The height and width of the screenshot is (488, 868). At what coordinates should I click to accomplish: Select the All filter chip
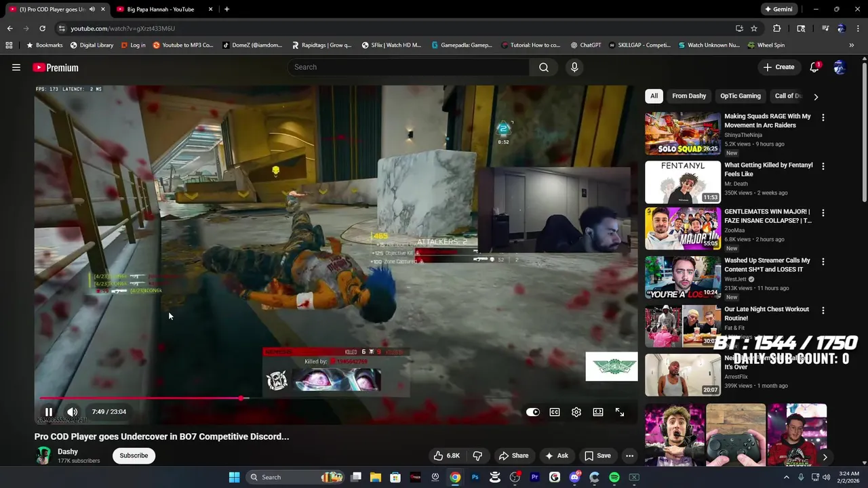654,96
